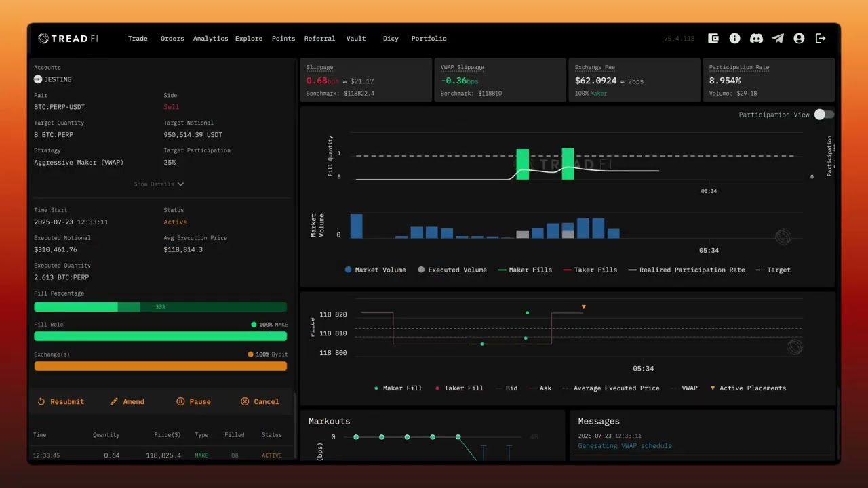
Task: Click the JESTING account icon
Action: tap(38, 79)
